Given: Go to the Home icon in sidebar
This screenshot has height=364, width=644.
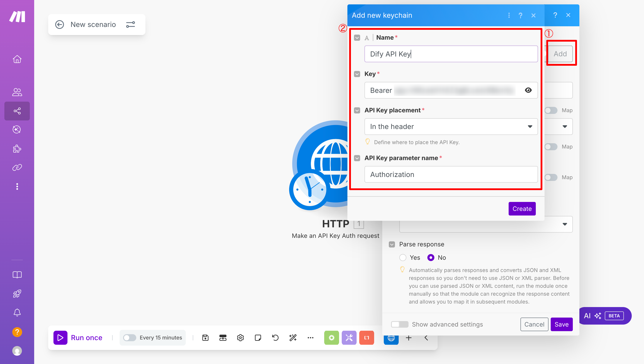Looking at the screenshot, I should click(17, 59).
